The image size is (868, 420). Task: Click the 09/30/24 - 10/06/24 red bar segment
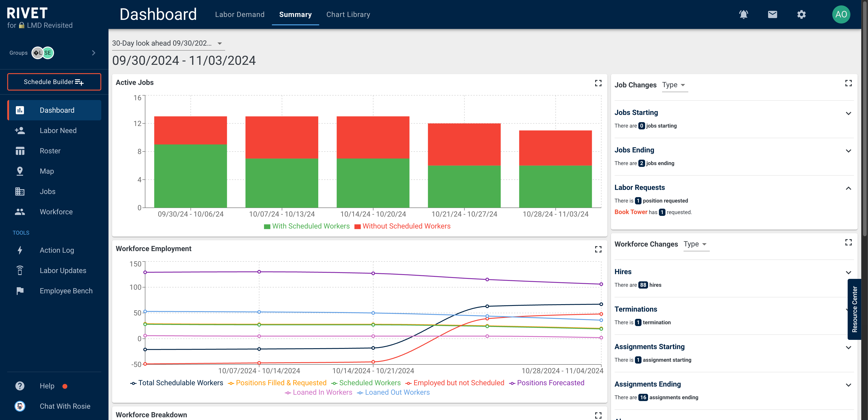pyautogui.click(x=190, y=130)
